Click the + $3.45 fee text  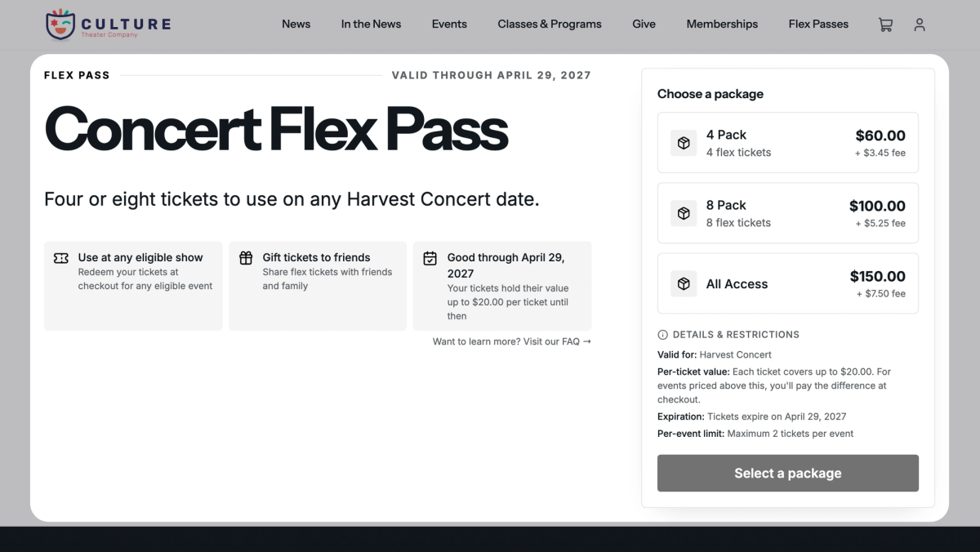(x=880, y=154)
